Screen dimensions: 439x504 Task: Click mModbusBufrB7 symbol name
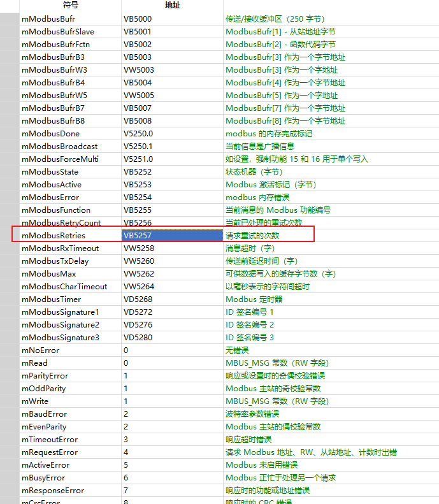(53, 108)
